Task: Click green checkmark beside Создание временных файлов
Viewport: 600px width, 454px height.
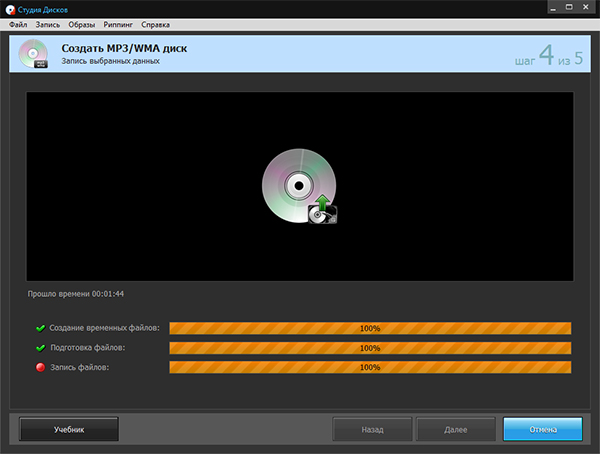Action: (40, 328)
